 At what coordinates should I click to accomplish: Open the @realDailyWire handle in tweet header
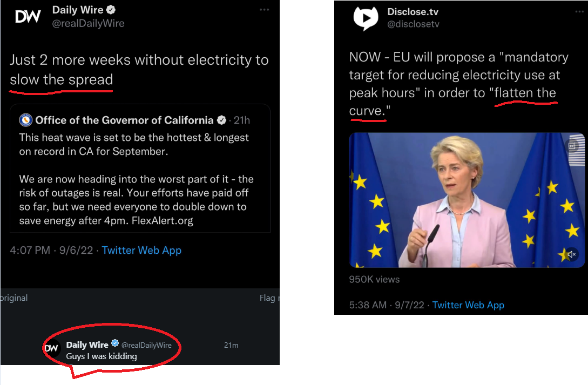88,23
